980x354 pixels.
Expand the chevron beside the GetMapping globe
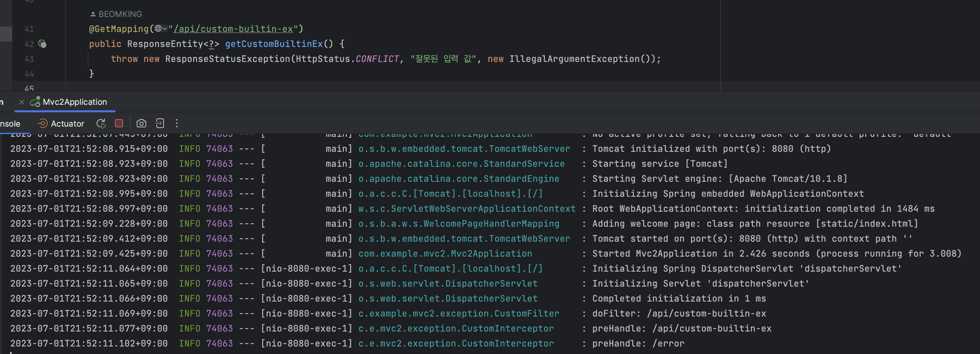[x=165, y=29]
